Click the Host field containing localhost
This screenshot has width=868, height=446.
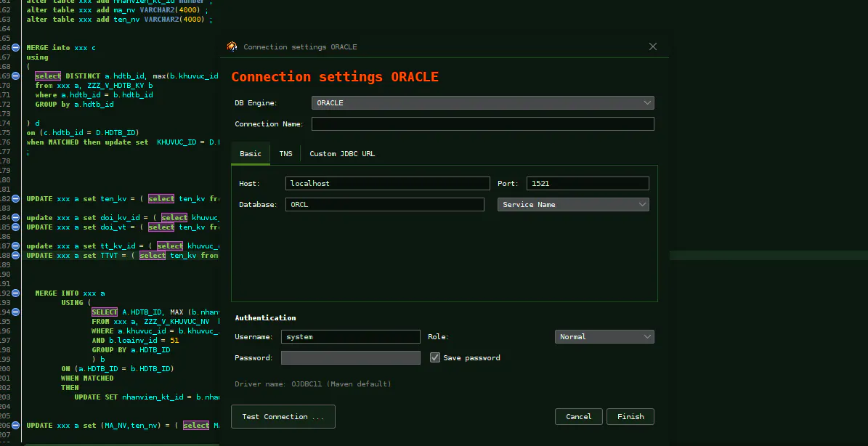pyautogui.click(x=387, y=183)
